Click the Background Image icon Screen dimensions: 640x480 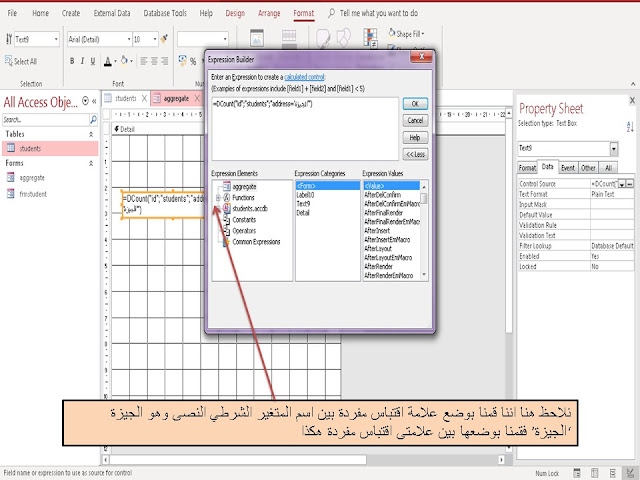257,38
